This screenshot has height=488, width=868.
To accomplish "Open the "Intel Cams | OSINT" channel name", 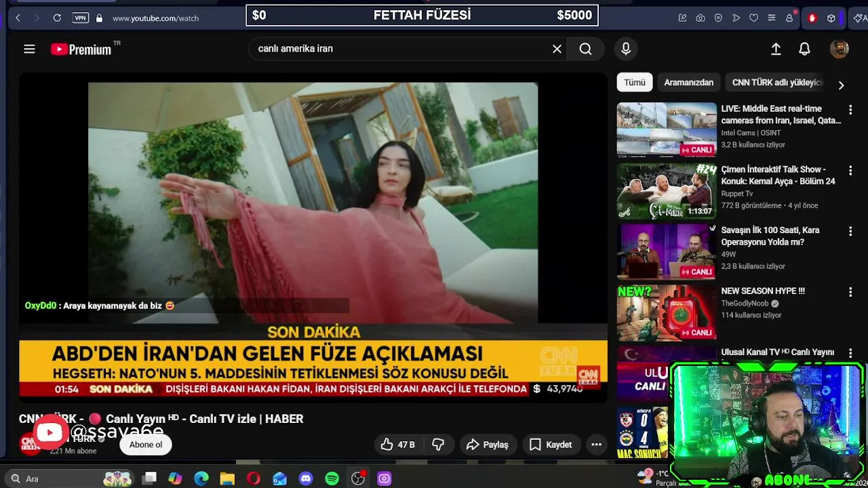I will [x=751, y=133].
